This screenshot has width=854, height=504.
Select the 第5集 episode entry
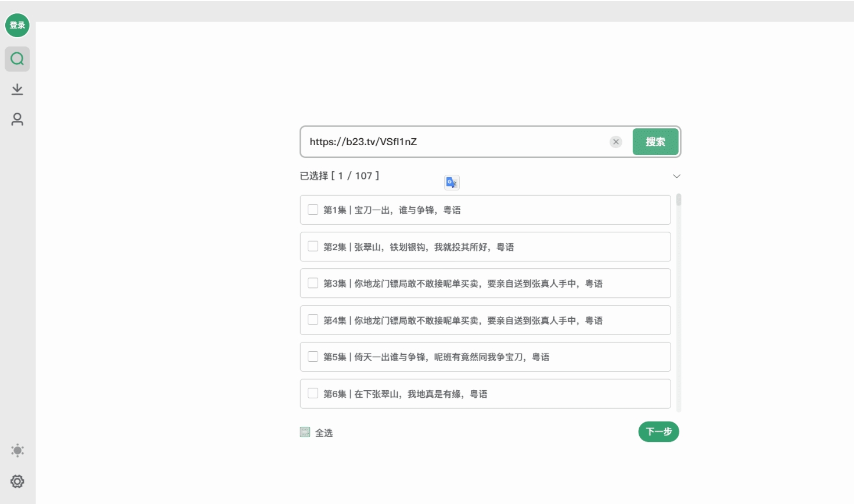pyautogui.click(x=485, y=357)
